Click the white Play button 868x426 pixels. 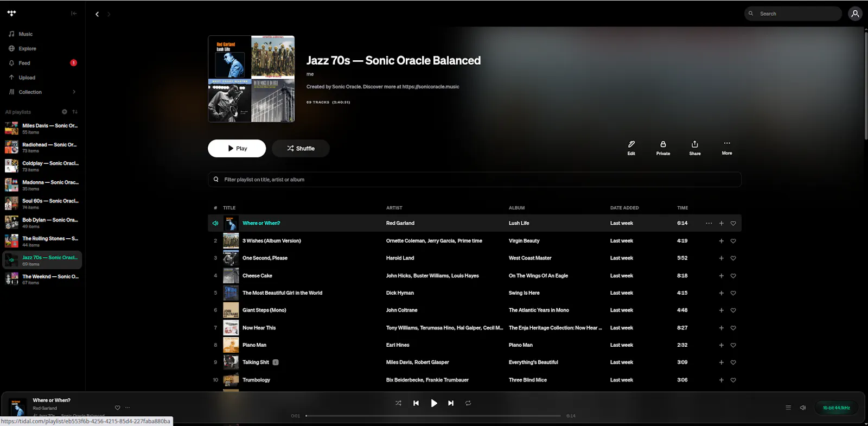[x=237, y=148]
